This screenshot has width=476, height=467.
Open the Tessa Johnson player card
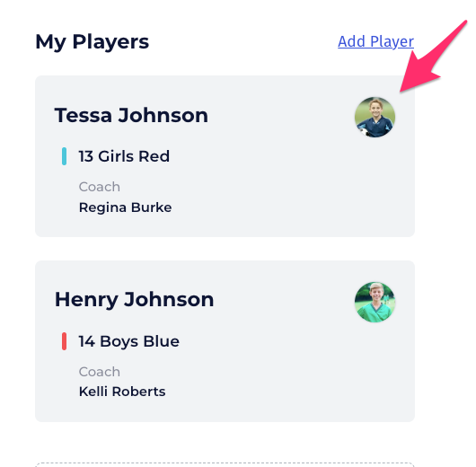pyautogui.click(x=225, y=156)
